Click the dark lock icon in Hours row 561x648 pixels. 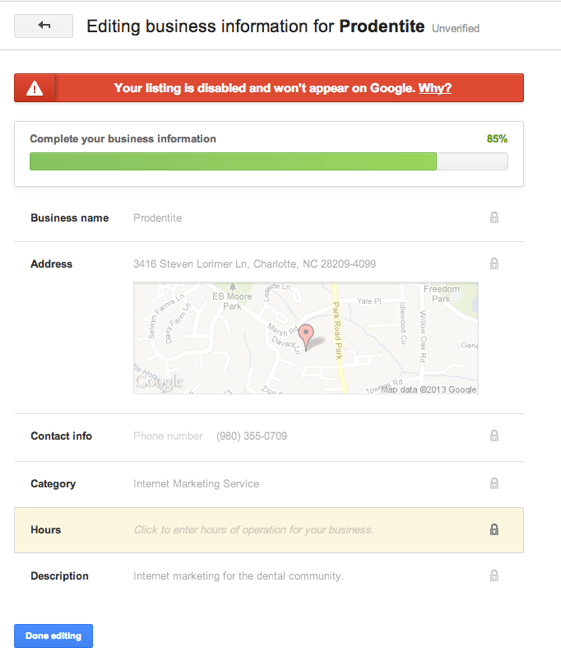pyautogui.click(x=494, y=529)
